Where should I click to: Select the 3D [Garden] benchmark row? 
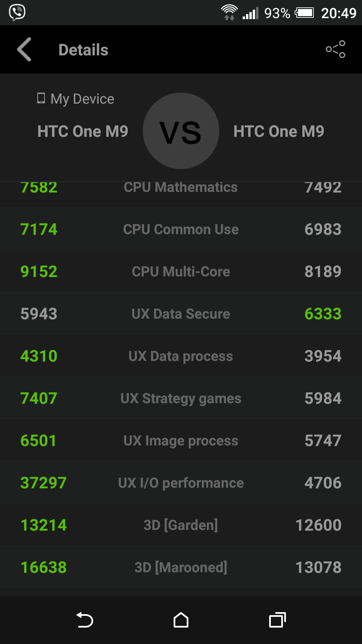pos(181,525)
